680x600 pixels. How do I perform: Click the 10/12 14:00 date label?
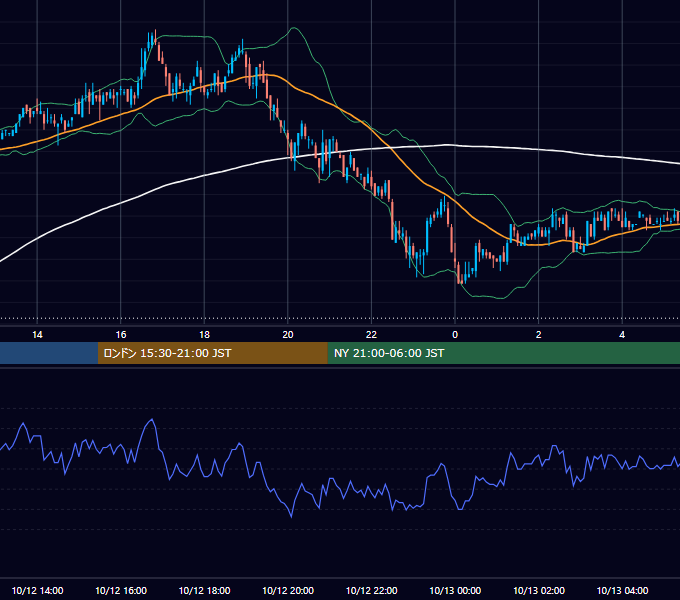coord(37,590)
